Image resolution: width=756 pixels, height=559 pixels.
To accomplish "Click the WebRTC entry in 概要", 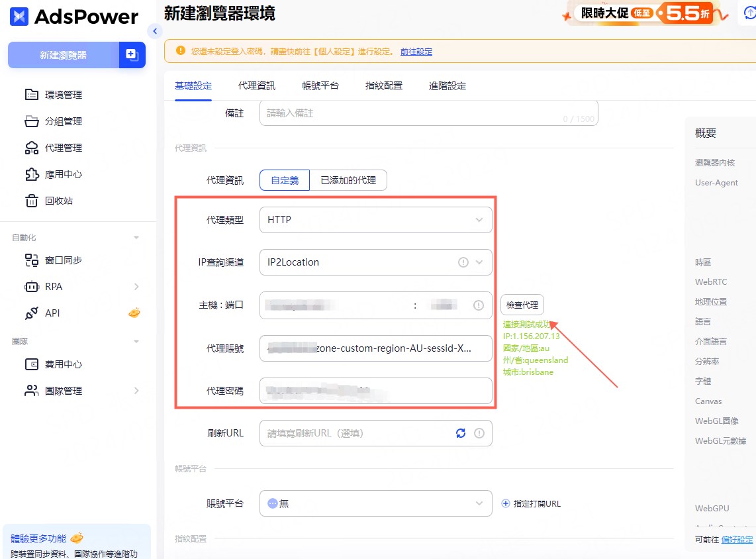I will pos(711,281).
